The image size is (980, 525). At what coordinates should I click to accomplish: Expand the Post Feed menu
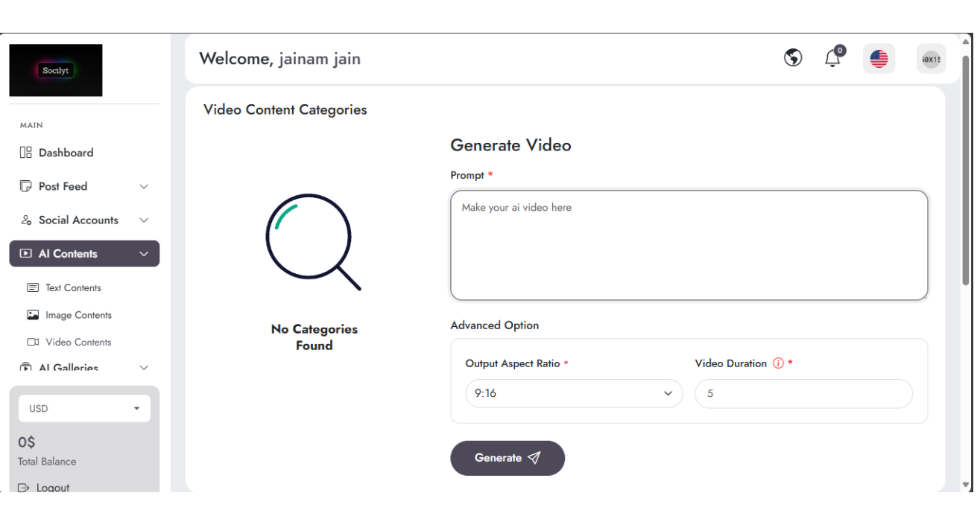(x=83, y=186)
